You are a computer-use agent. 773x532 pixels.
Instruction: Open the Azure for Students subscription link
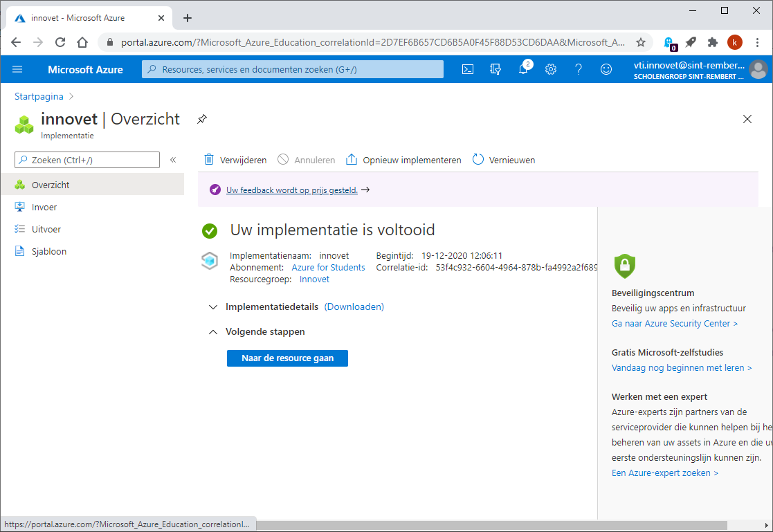point(328,267)
